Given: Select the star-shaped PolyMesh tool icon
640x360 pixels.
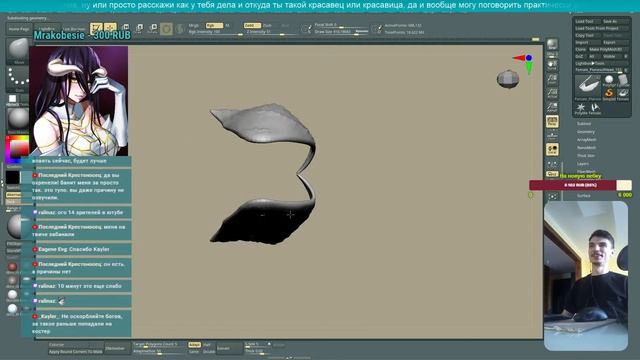Looking at the screenshot, I should (581, 107).
